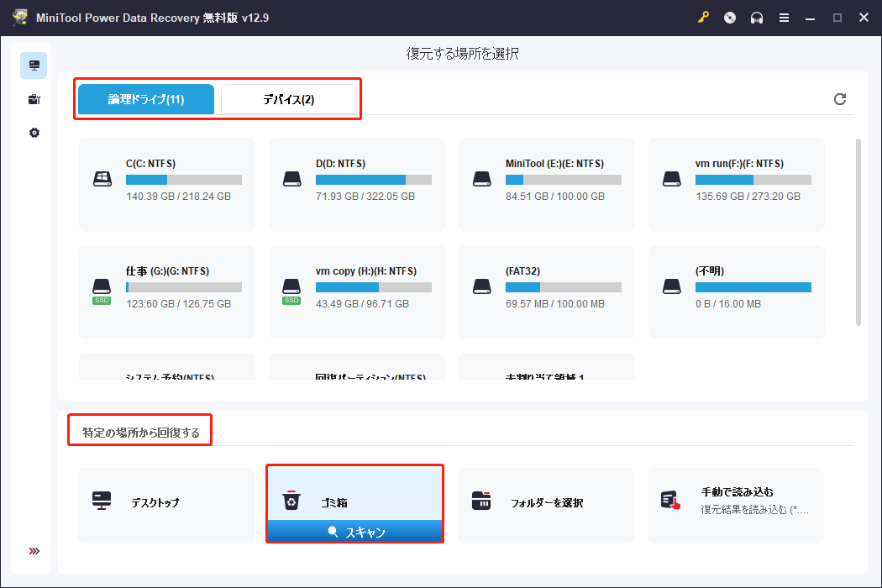Screen dimensions: 882x588
Task: Click the 手動で読み込む load result icon
Action: [670, 501]
